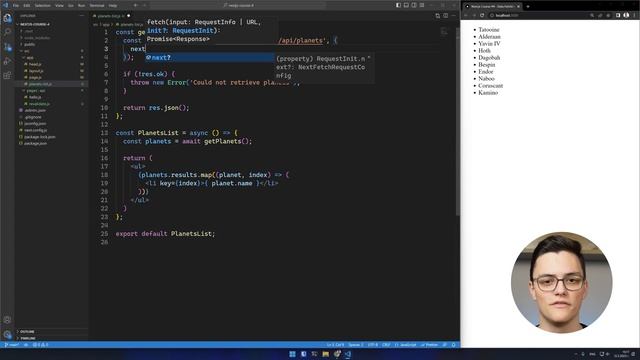Toggle bottom panel layout icon

(x=406, y=5)
